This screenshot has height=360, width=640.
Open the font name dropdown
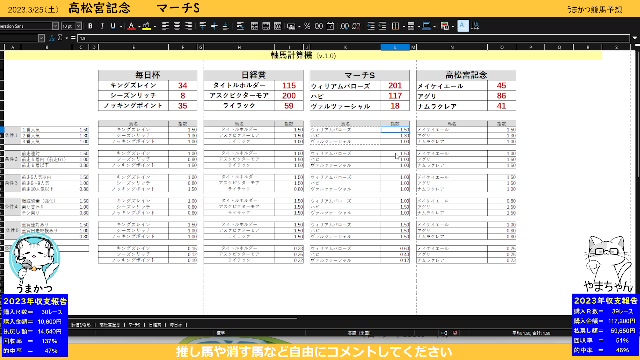coord(56,26)
